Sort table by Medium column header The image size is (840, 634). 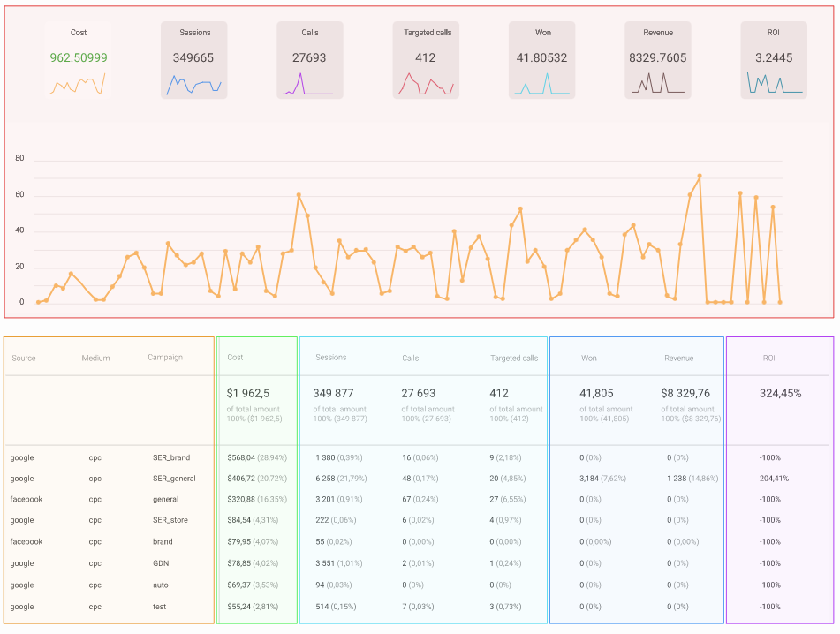[96, 358]
